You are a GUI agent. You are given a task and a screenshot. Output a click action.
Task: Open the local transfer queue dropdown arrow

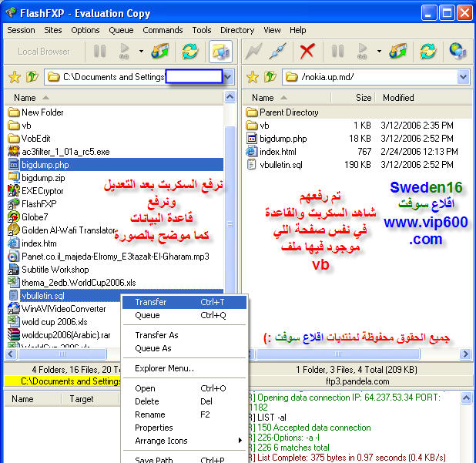pos(141,52)
